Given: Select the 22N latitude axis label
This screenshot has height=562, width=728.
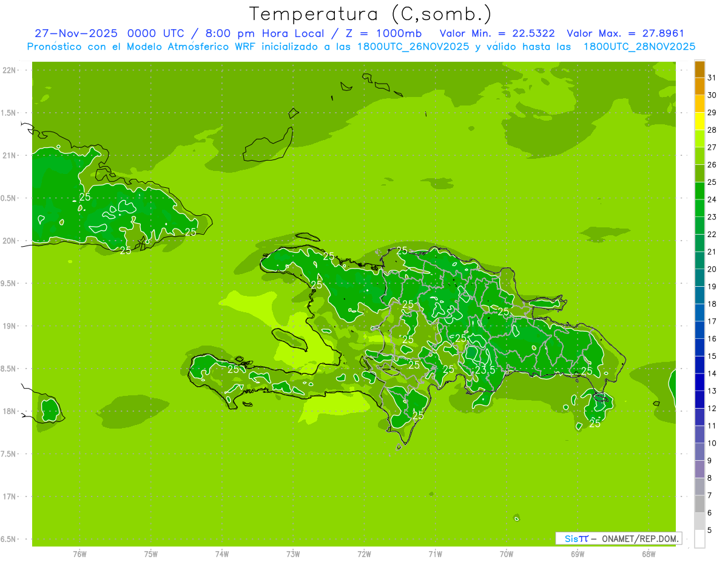Looking at the screenshot, I should pos(10,70).
